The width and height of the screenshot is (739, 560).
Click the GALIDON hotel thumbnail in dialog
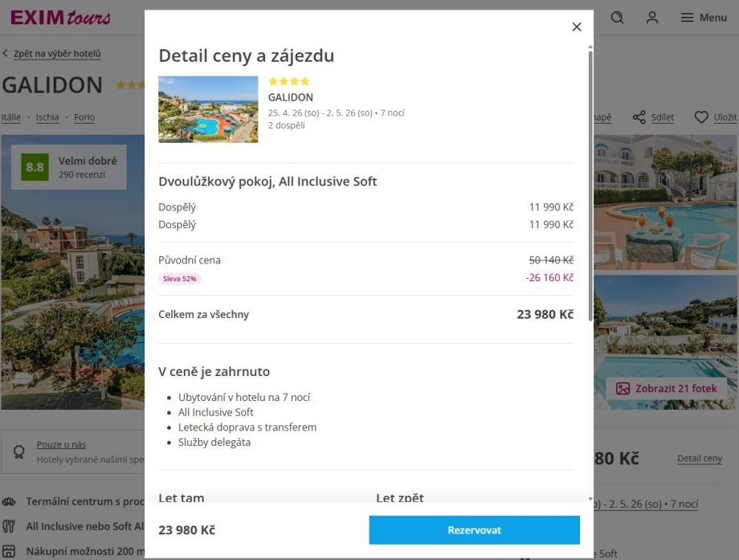pyautogui.click(x=208, y=109)
